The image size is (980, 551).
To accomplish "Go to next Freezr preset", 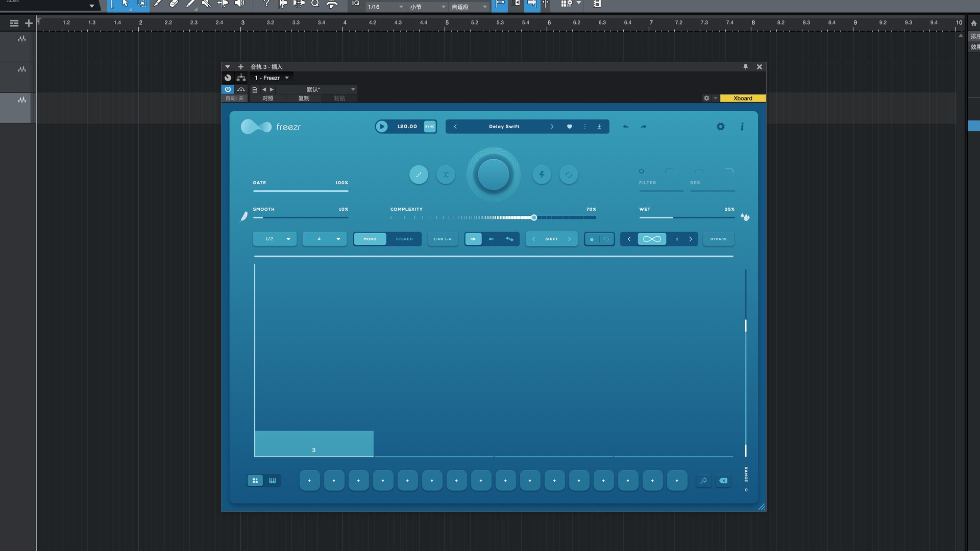I will [x=552, y=127].
